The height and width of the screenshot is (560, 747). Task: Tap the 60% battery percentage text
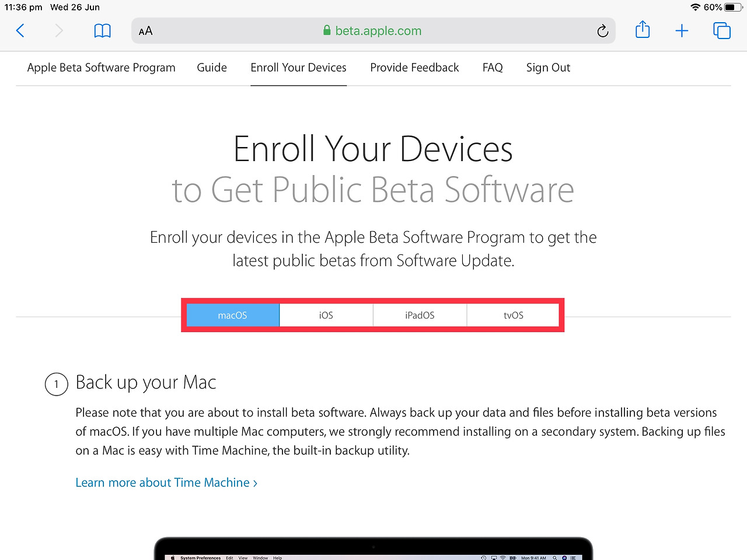coord(713,8)
